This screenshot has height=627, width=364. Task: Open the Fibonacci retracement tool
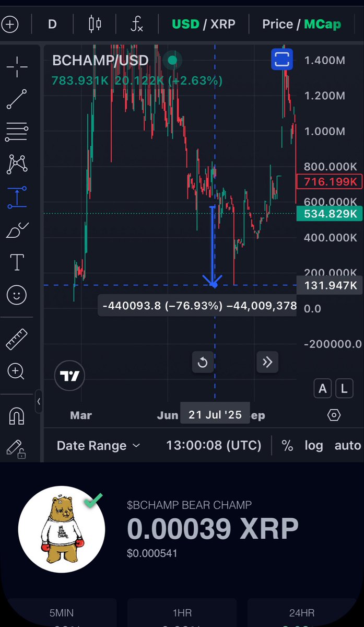[x=17, y=132]
